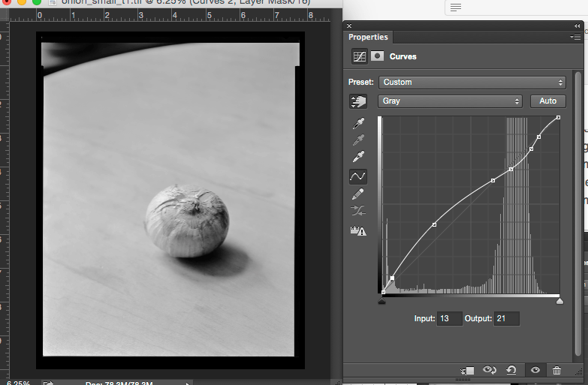Select the on-image targeted adjustment tool

(x=358, y=101)
